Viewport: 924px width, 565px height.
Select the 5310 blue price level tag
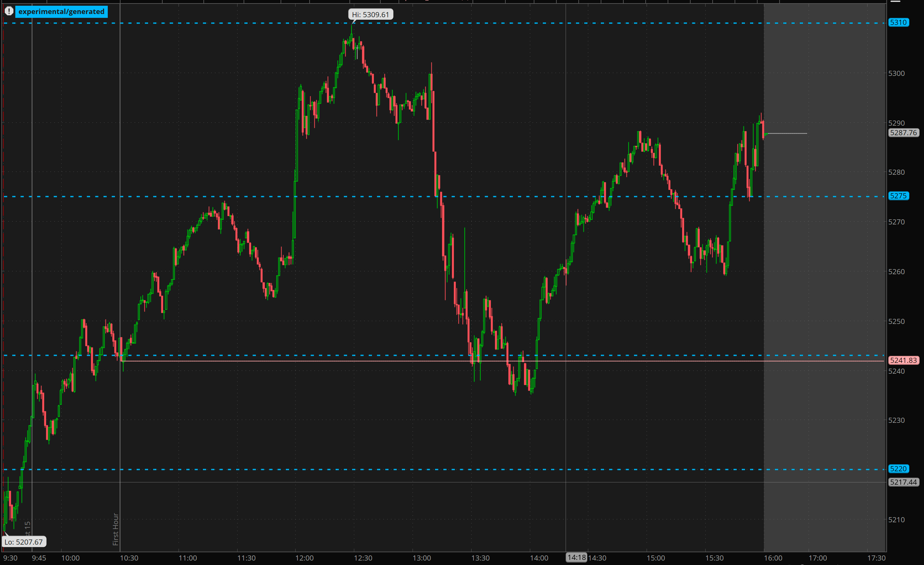(898, 23)
